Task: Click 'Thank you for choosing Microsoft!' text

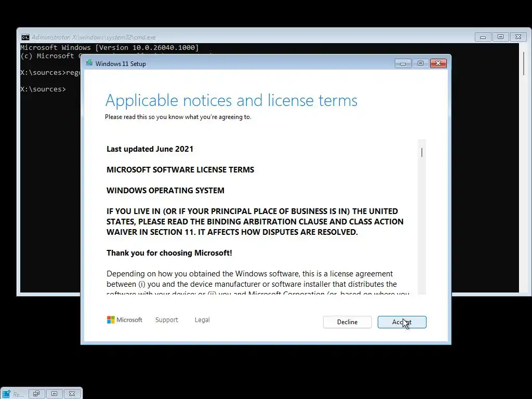Action: click(x=169, y=253)
